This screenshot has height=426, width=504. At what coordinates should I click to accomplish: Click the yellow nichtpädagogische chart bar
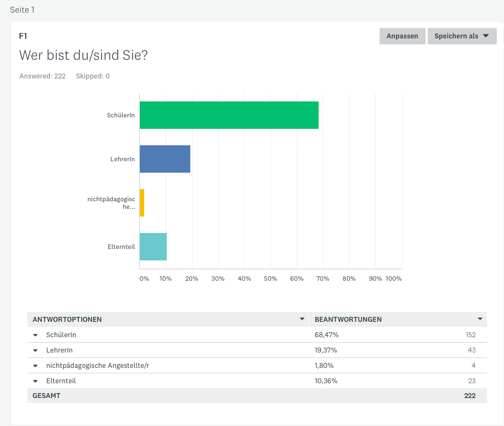click(x=142, y=203)
